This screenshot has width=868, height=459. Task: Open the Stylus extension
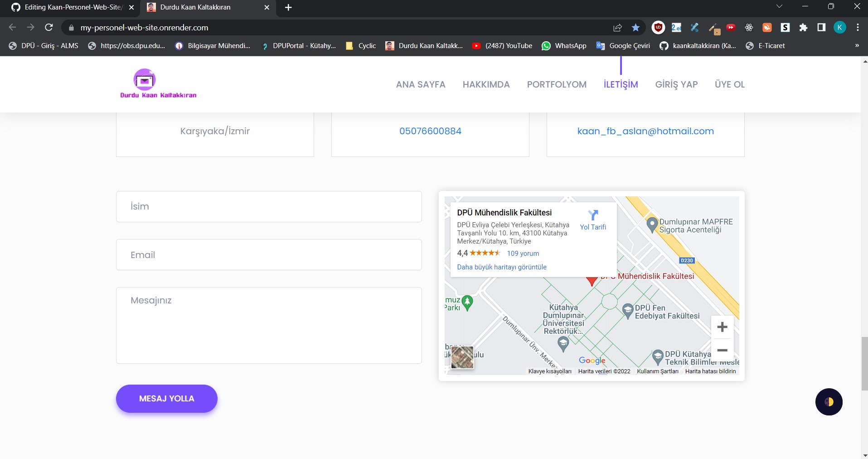coord(786,27)
